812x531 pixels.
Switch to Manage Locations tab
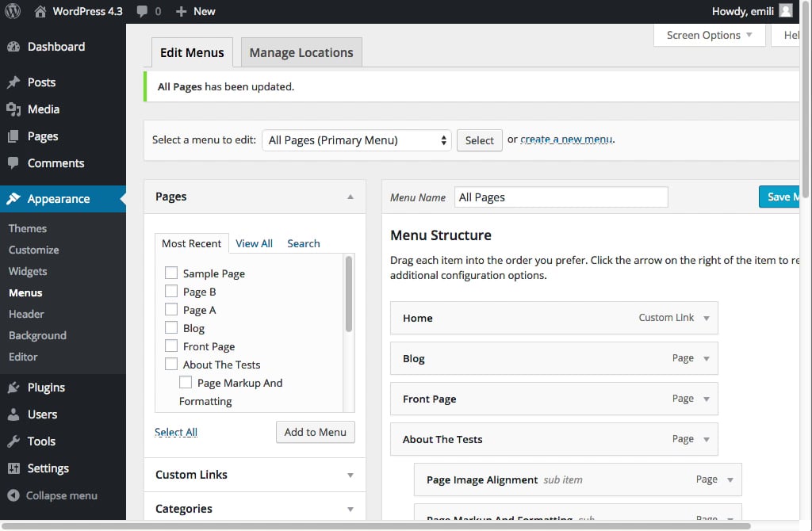click(301, 53)
